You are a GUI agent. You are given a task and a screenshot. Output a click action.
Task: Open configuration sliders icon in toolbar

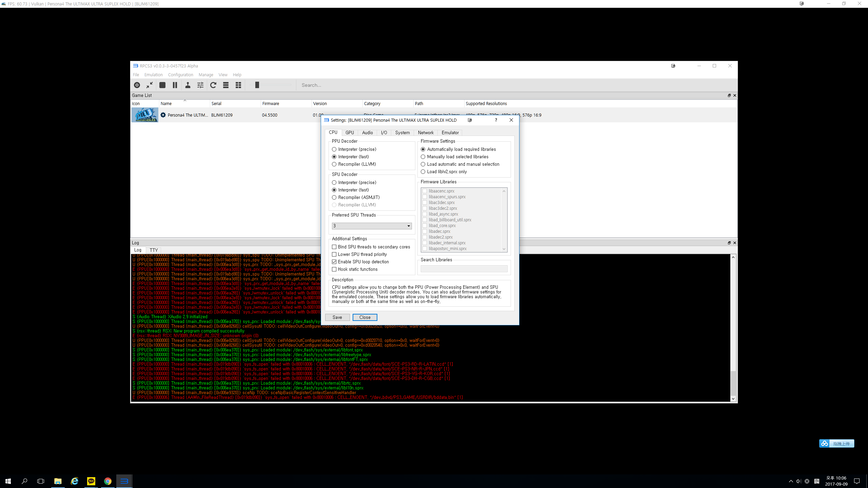tap(200, 85)
